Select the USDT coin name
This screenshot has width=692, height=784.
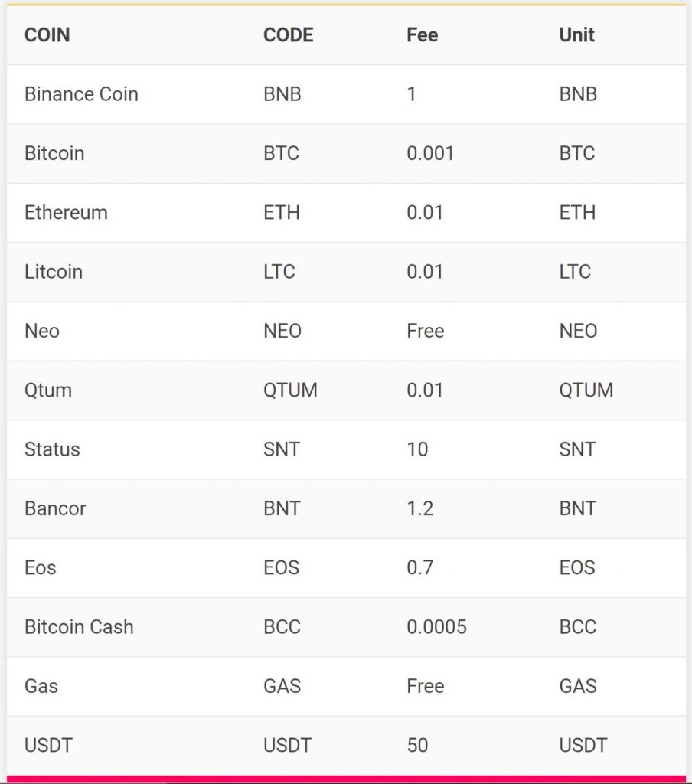point(48,745)
